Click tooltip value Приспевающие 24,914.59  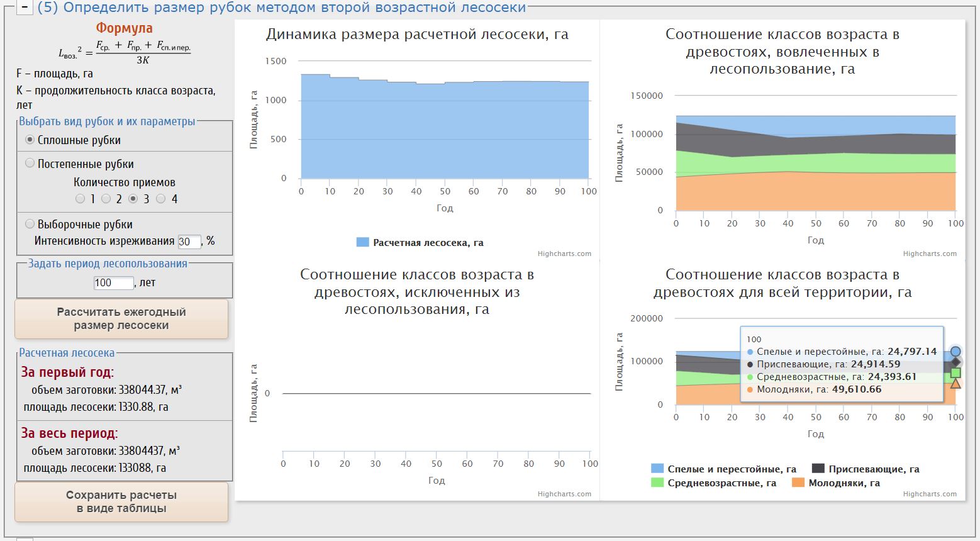875,364
